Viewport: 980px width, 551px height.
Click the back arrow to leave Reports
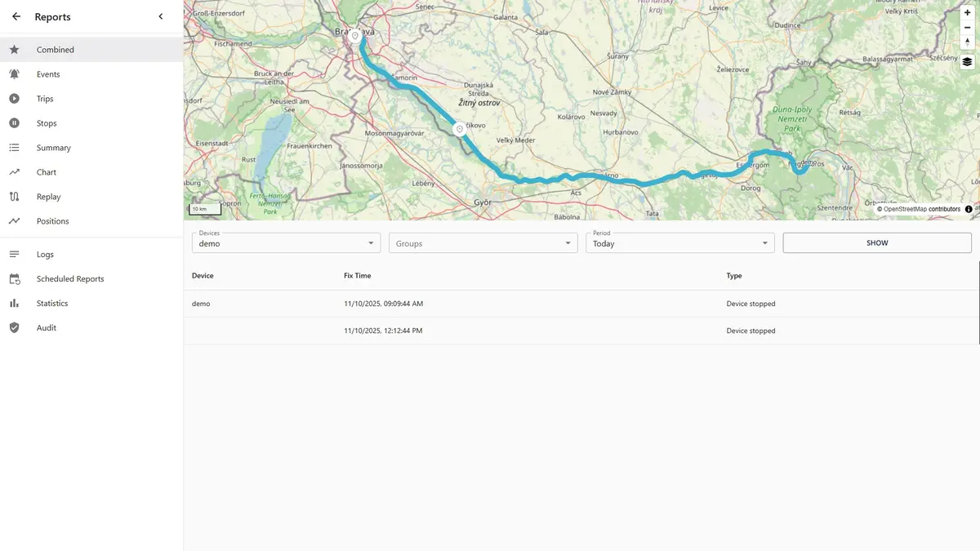coord(15,16)
